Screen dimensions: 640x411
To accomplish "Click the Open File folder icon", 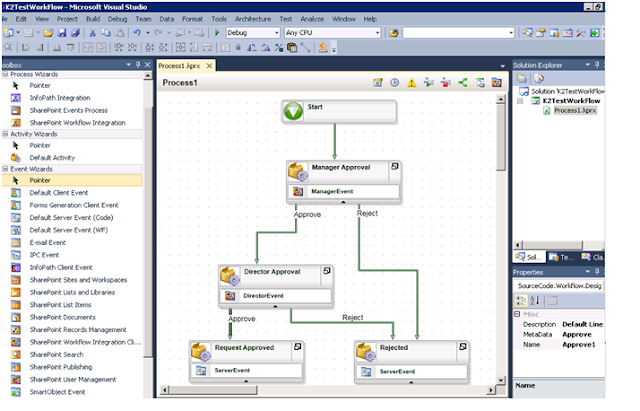I will [48, 33].
